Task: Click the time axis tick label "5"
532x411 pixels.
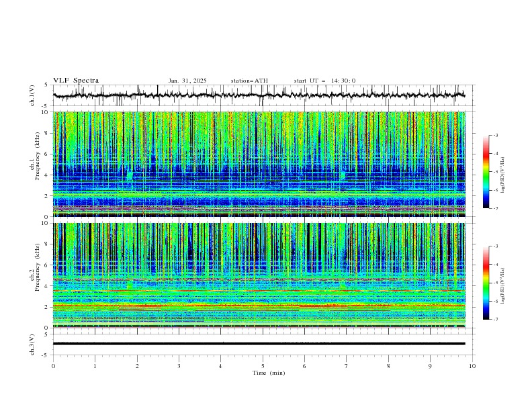Action: (263, 366)
